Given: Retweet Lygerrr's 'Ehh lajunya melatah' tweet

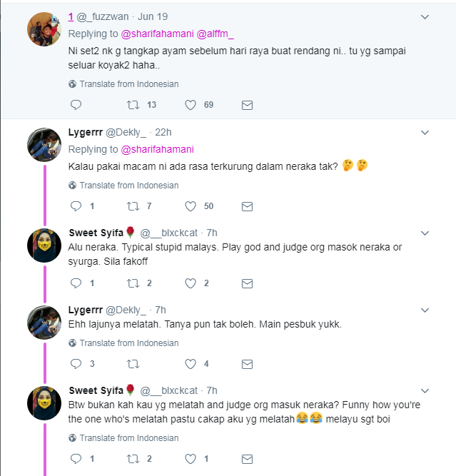Looking at the screenshot, I should (x=133, y=364).
